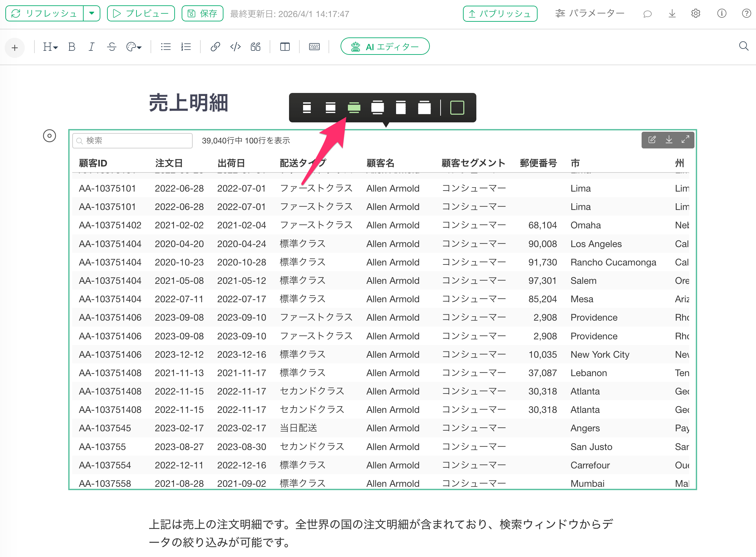The width and height of the screenshot is (756, 557).
Task: Click the bold formatting icon
Action: (x=72, y=46)
